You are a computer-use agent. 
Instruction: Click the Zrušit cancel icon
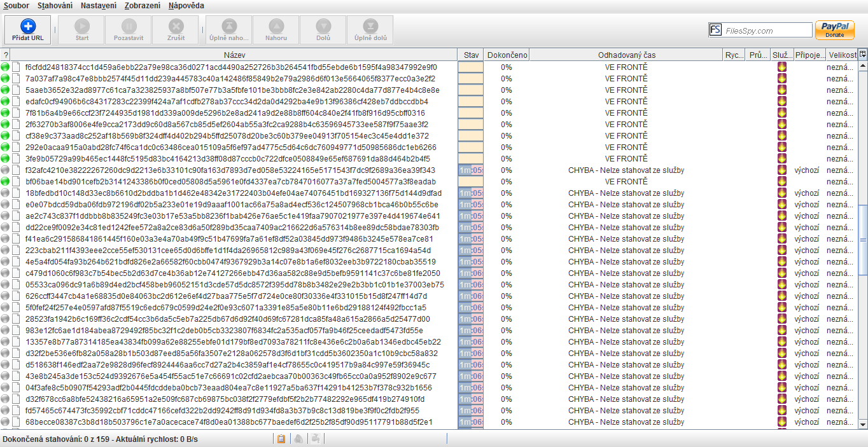tap(176, 26)
